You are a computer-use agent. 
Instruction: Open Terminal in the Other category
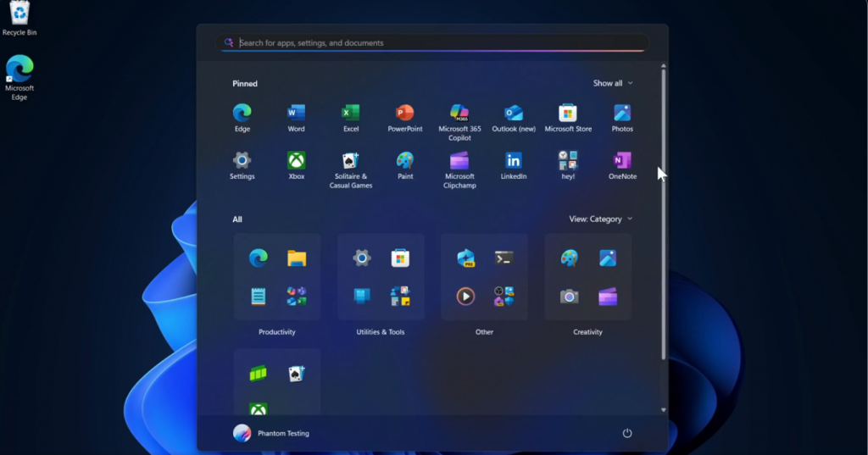[504, 258]
